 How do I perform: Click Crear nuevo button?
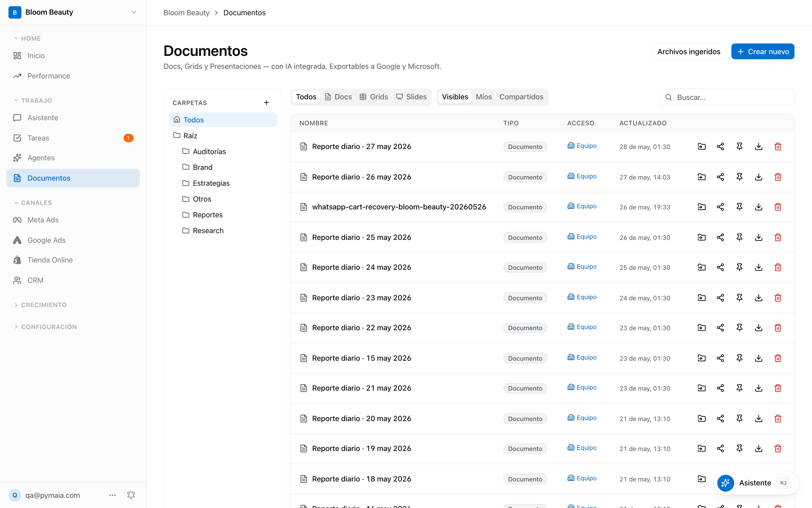click(x=763, y=51)
